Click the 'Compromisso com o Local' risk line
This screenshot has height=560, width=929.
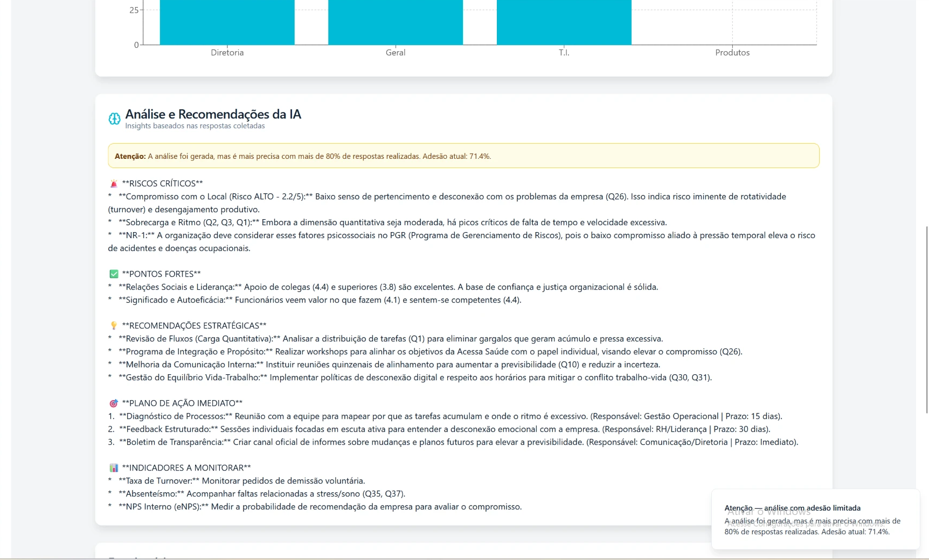point(447,203)
